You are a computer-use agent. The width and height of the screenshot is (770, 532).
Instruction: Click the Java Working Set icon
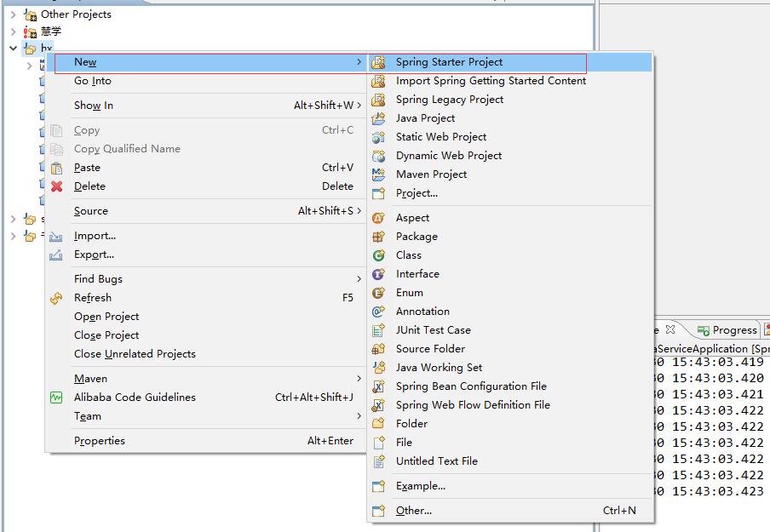pos(379,368)
